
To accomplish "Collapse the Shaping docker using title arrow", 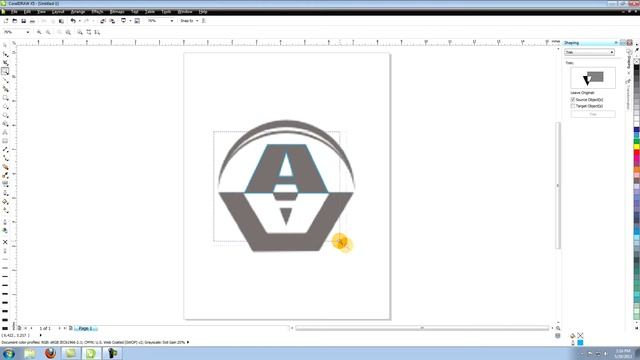I will coord(616,43).
